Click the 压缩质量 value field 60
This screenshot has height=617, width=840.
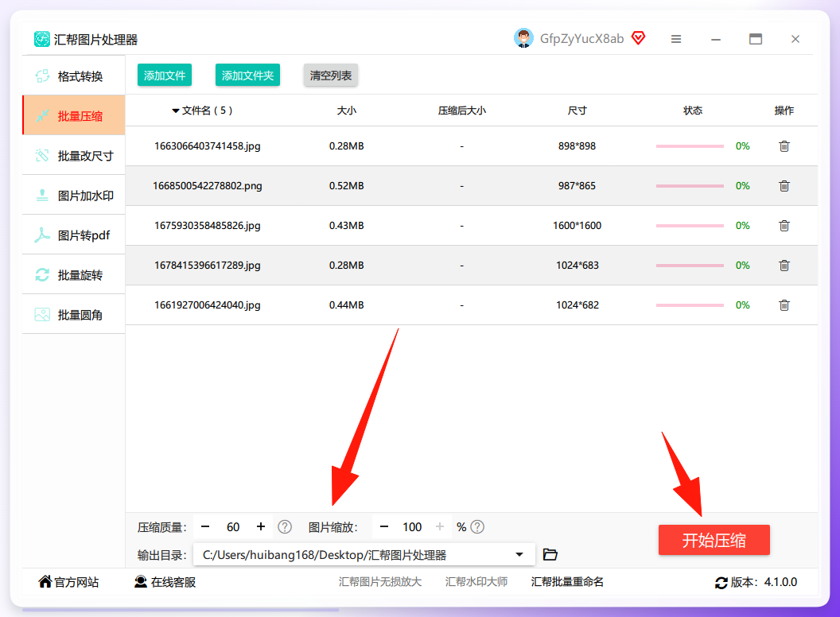pos(233,527)
